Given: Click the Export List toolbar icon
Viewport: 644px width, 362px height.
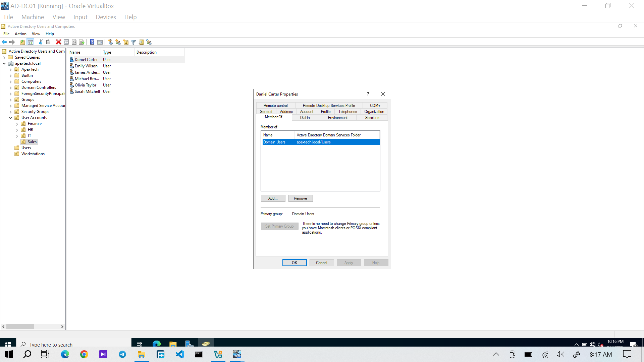Looking at the screenshot, I should 82,42.
